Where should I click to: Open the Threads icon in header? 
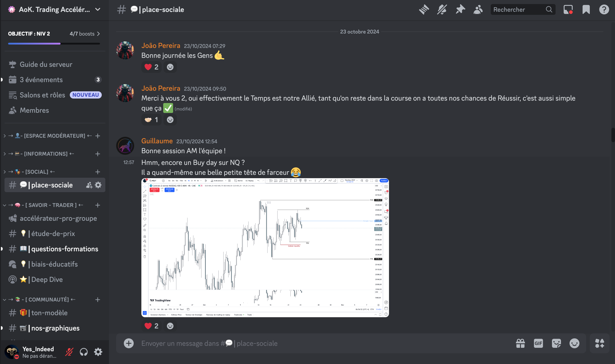pyautogui.click(x=424, y=10)
